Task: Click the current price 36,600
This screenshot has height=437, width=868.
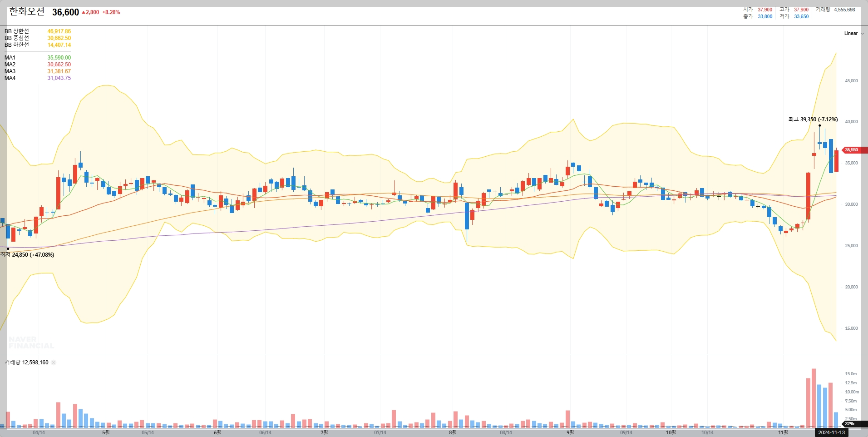Action: tap(65, 12)
